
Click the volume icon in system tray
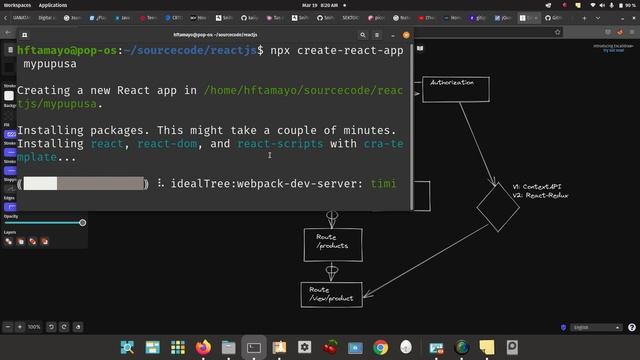pyautogui.click(x=602, y=5)
